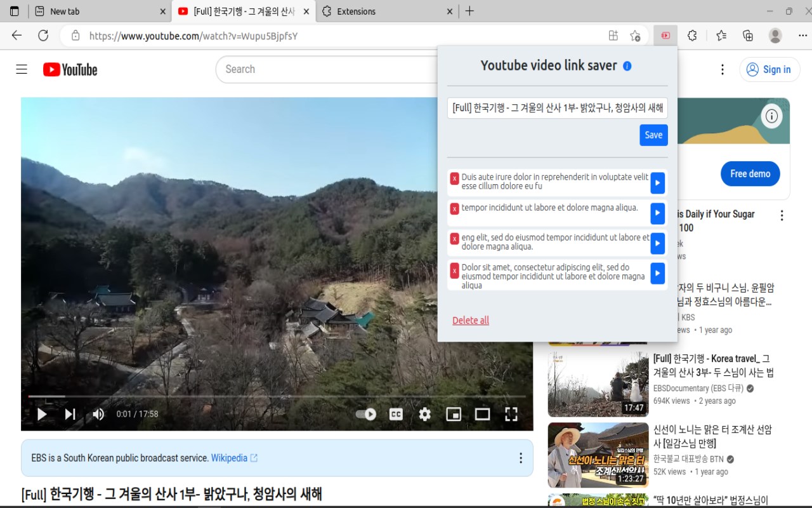This screenshot has height=508, width=812.
Task: Open the Collections icon in toolbar
Action: [x=748, y=36]
